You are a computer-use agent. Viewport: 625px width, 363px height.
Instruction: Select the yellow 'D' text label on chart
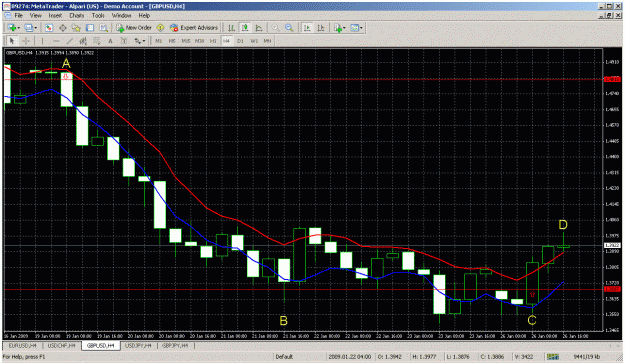point(562,225)
